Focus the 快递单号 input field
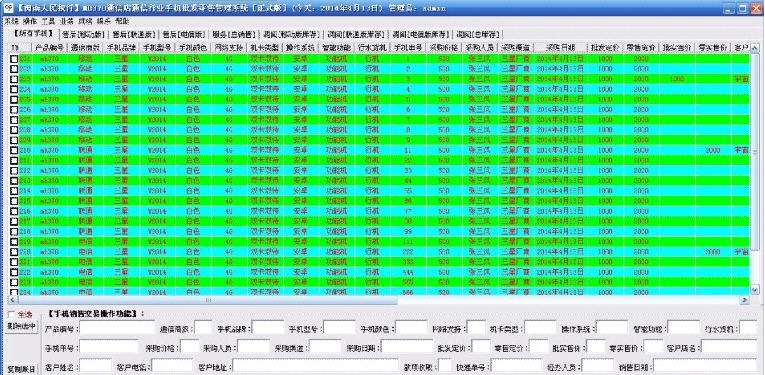The image size is (765, 375). point(516,366)
